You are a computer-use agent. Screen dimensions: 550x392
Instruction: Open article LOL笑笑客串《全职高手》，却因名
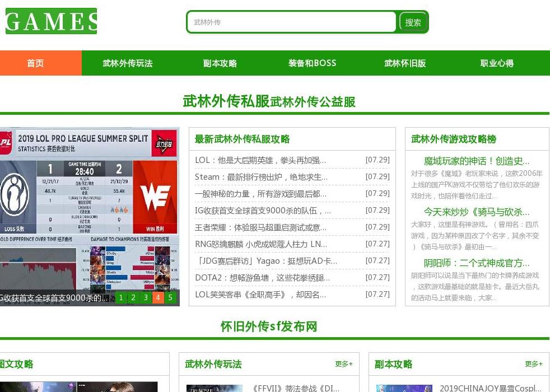pyautogui.click(x=260, y=295)
